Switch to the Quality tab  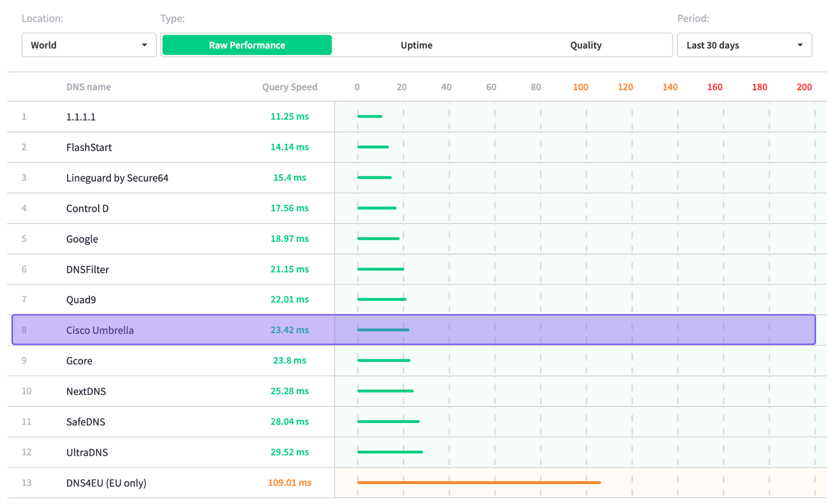tap(585, 45)
